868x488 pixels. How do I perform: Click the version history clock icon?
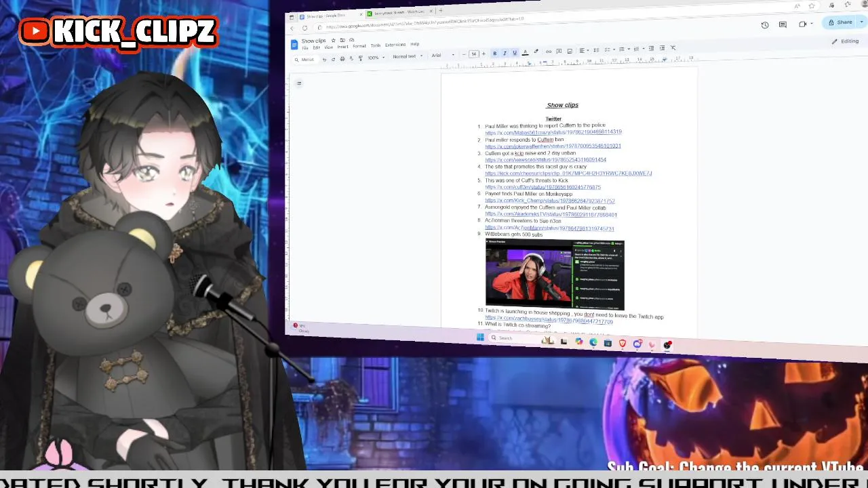point(765,25)
